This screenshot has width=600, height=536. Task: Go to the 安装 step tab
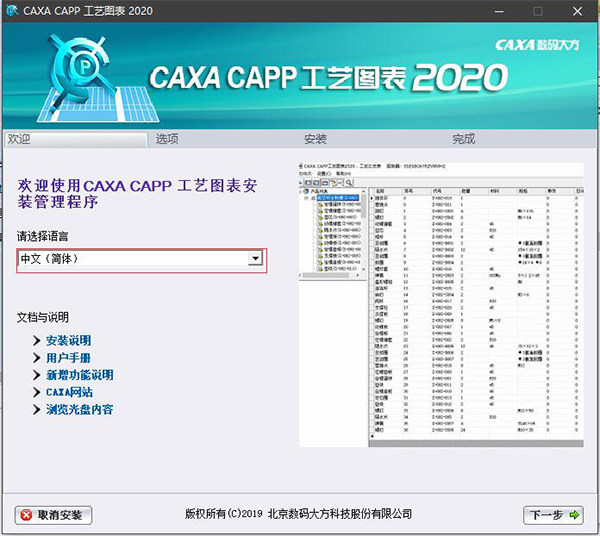(315, 139)
